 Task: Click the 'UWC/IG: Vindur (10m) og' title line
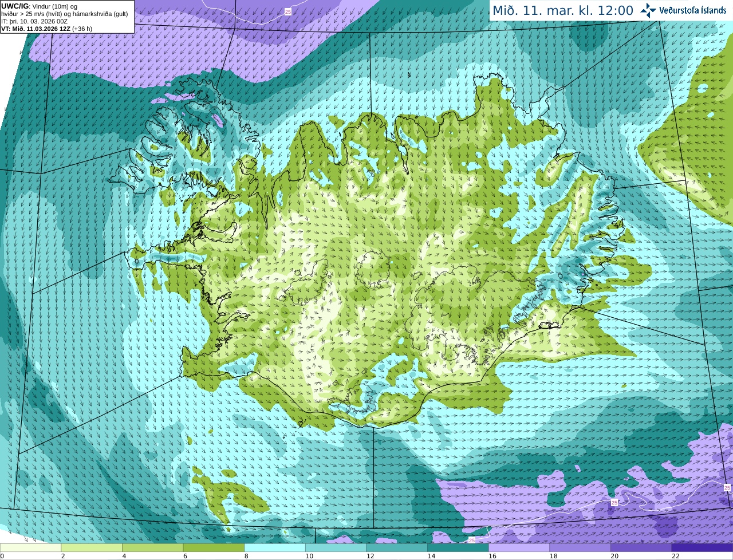pos(39,6)
